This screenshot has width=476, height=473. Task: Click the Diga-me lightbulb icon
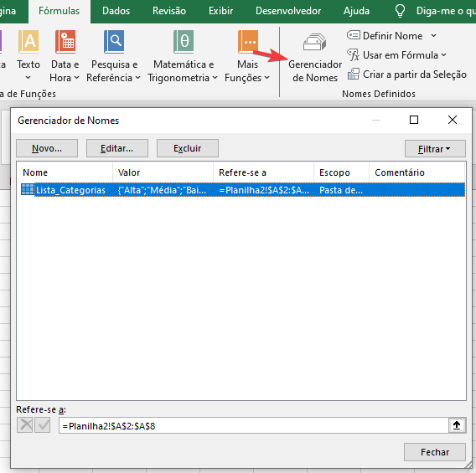(400, 11)
